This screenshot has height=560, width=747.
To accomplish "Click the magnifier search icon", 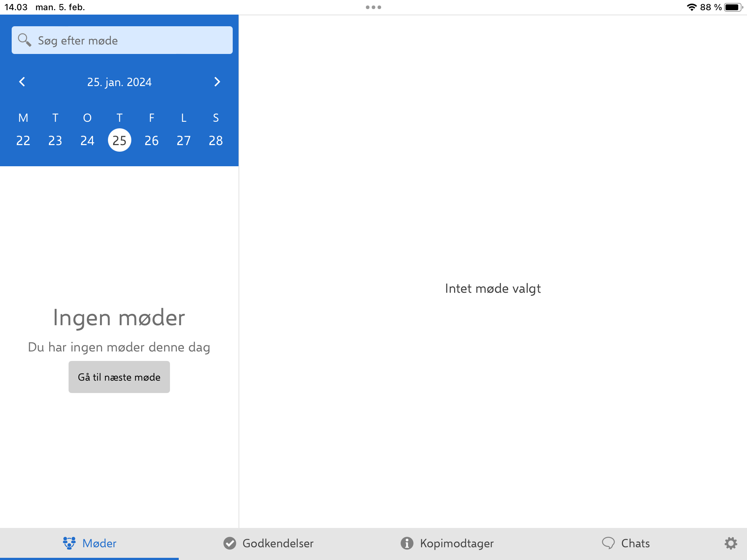I will tap(24, 40).
